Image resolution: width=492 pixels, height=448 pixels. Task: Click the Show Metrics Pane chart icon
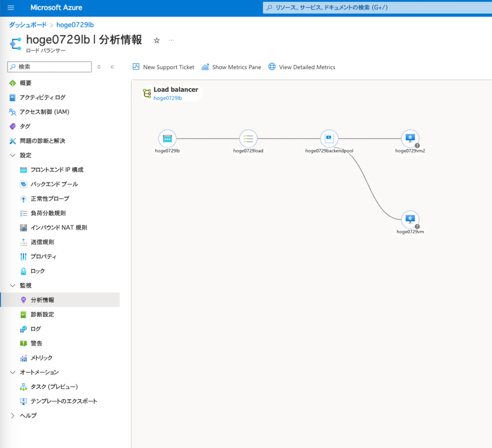[205, 67]
